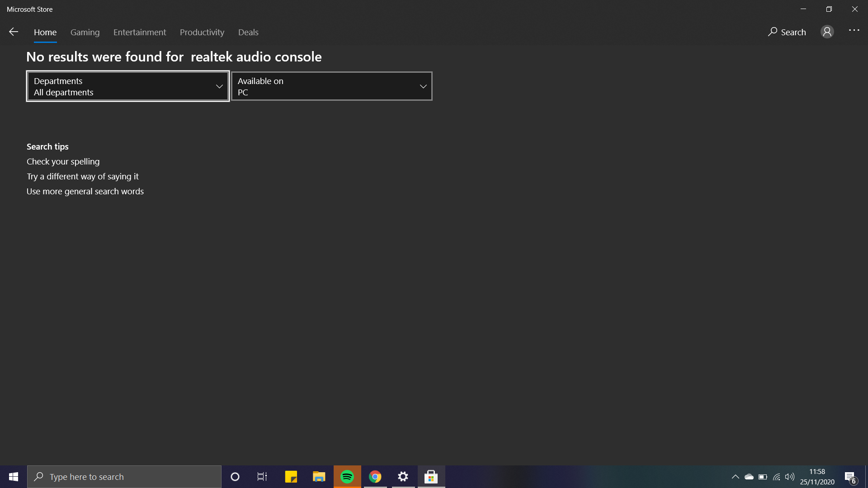
Task: Open the clock and date flyout
Action: 817,477
